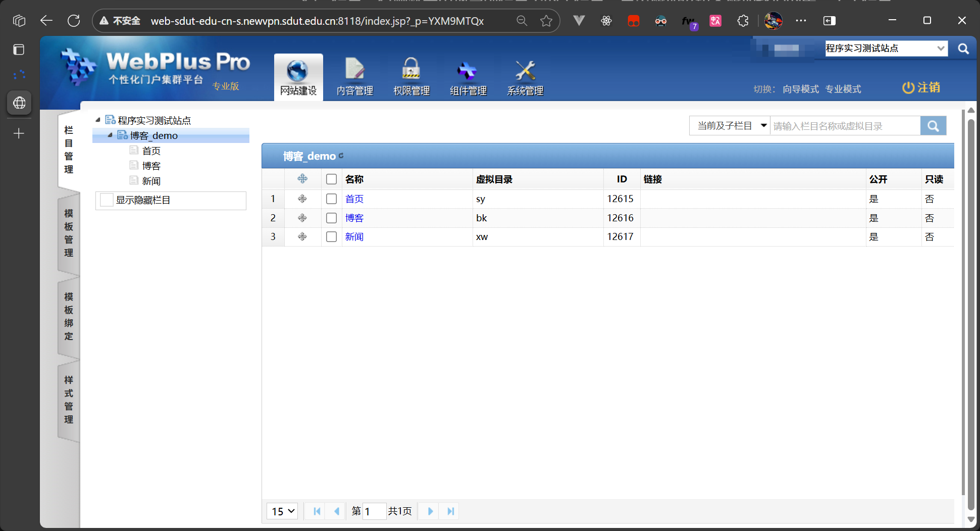Check the checkbox for row 首页
The height and width of the screenshot is (531, 980).
point(331,199)
